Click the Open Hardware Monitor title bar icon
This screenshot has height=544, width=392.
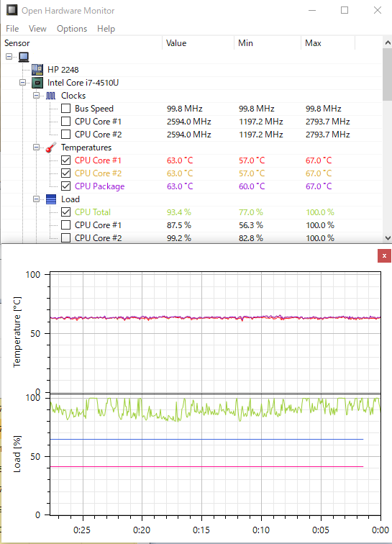click(x=12, y=10)
